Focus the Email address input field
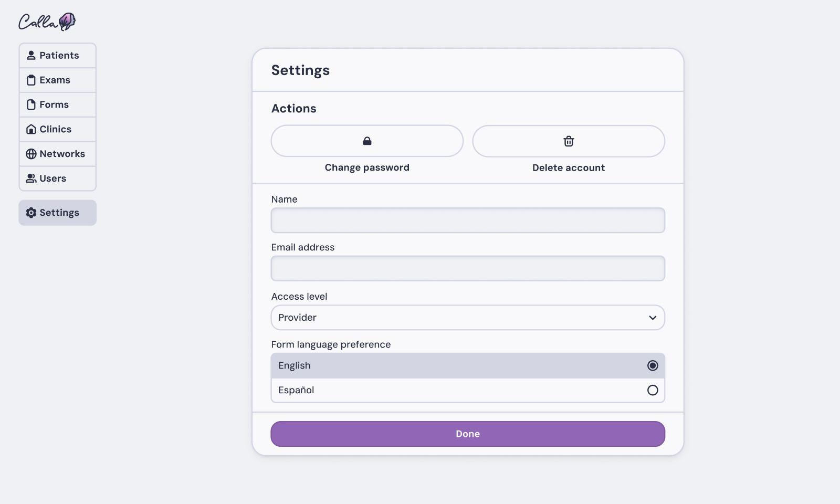Viewport: 840px width, 504px height. (467, 269)
